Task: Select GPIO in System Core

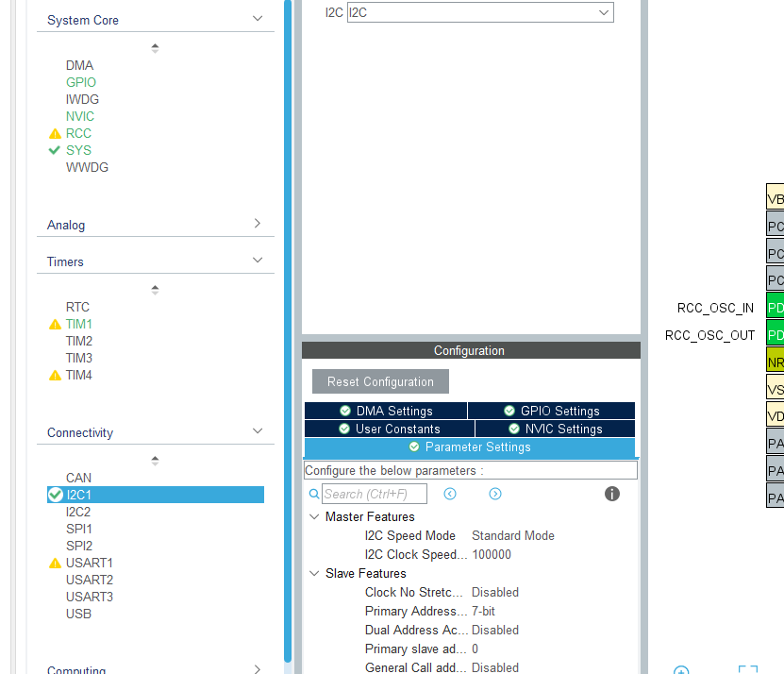Action: 81,82
